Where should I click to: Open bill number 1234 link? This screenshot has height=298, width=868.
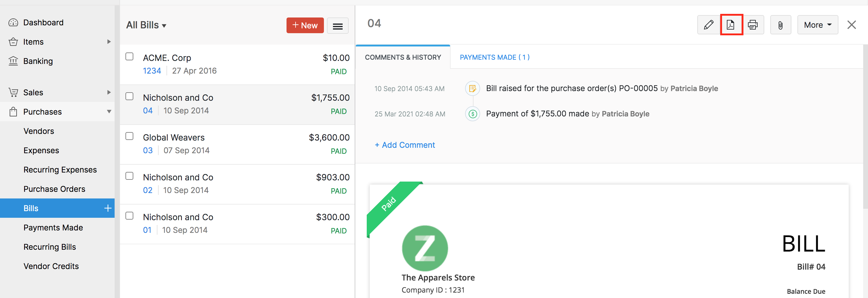[152, 71]
